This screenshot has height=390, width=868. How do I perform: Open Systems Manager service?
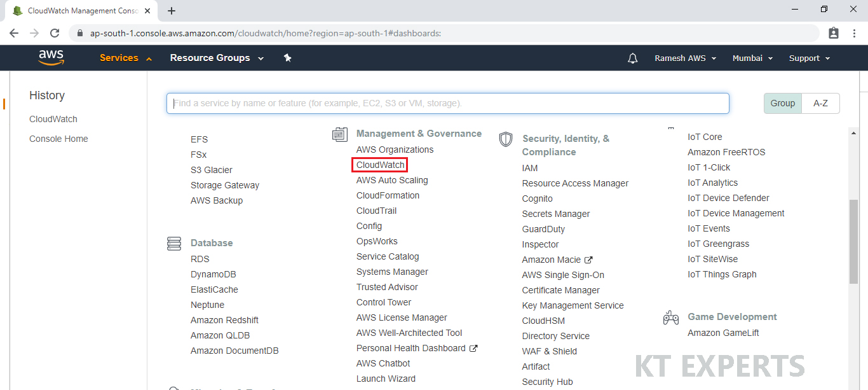click(392, 272)
